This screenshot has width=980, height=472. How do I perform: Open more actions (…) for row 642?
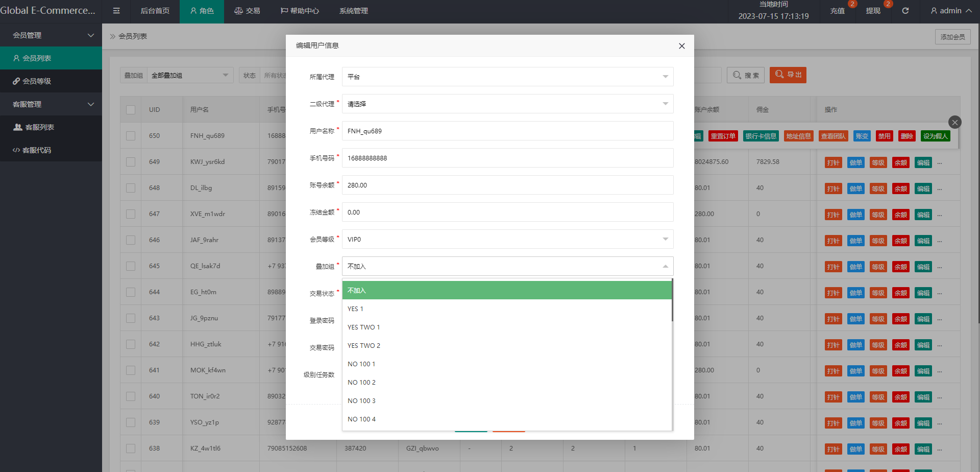[940, 345]
